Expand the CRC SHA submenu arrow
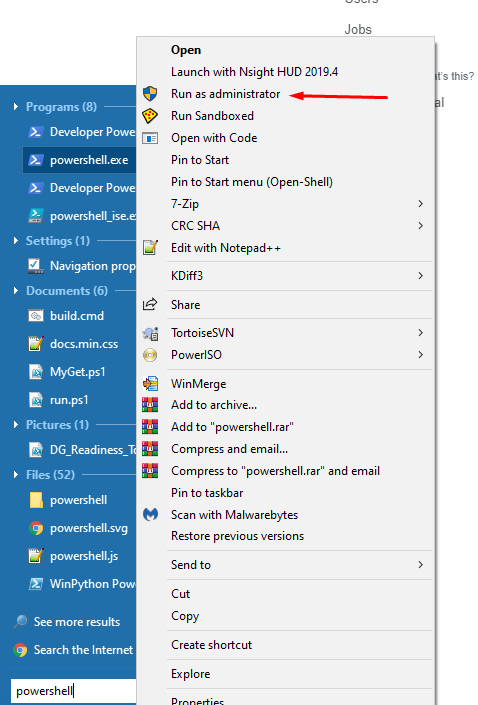This screenshot has width=478, height=705. tap(420, 226)
